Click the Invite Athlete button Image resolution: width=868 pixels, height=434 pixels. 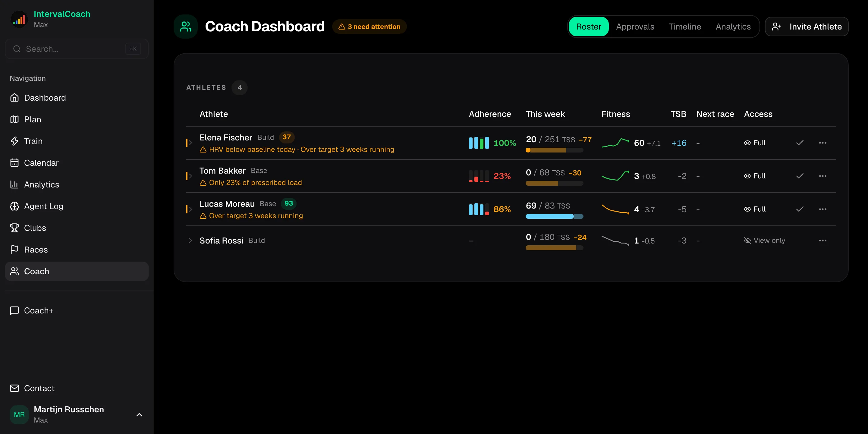tap(806, 27)
